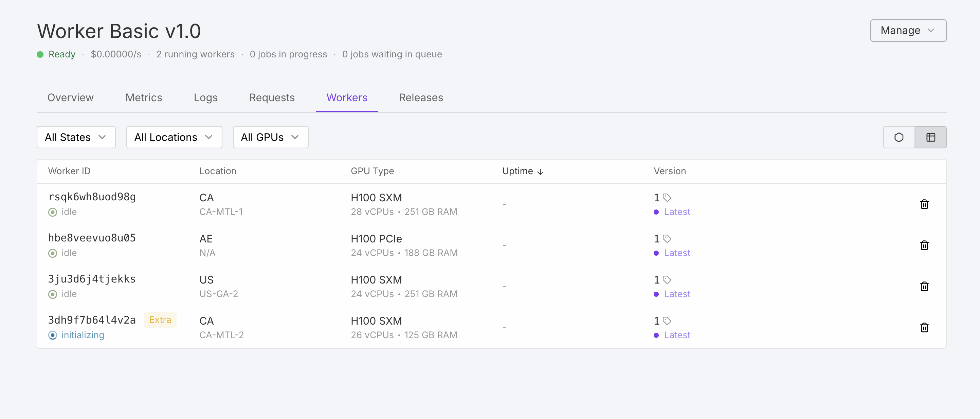Click the Uptime sort arrow
Viewport: 980px width, 419px height.
pos(540,171)
